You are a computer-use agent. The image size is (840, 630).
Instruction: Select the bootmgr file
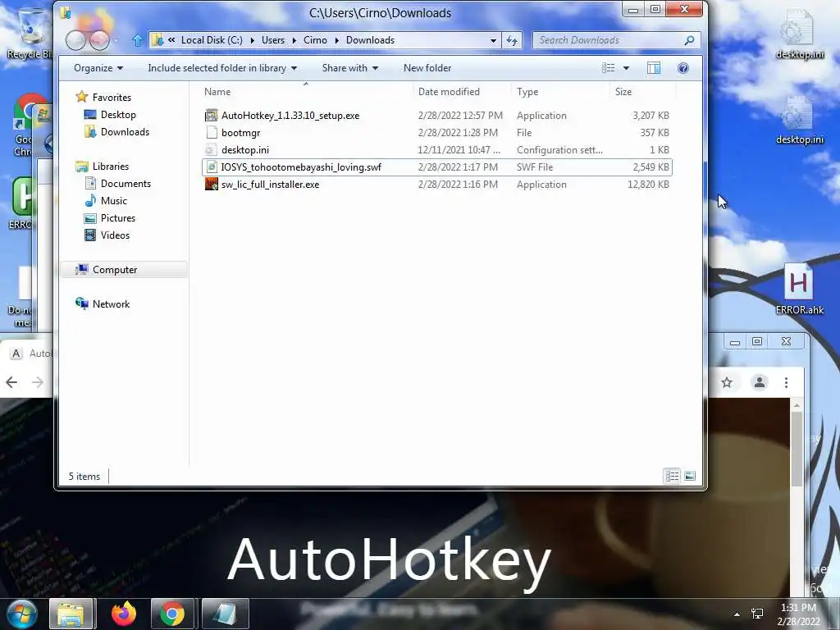(x=436, y=132)
